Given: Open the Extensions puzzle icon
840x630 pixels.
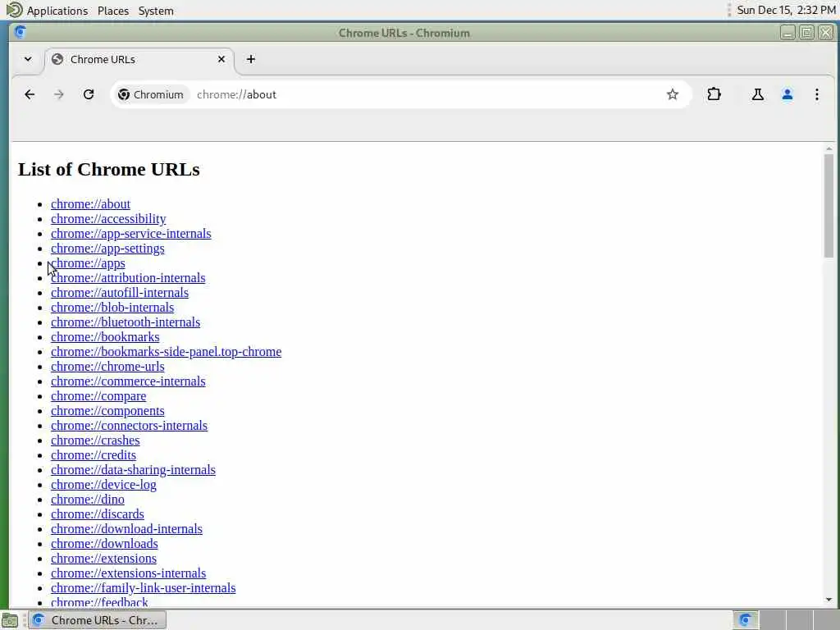Looking at the screenshot, I should (714, 95).
